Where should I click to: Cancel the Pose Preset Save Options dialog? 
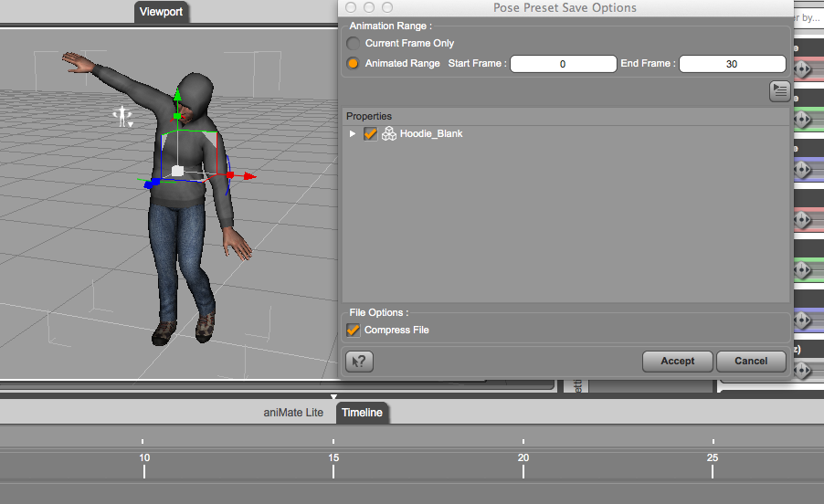pyautogui.click(x=751, y=362)
